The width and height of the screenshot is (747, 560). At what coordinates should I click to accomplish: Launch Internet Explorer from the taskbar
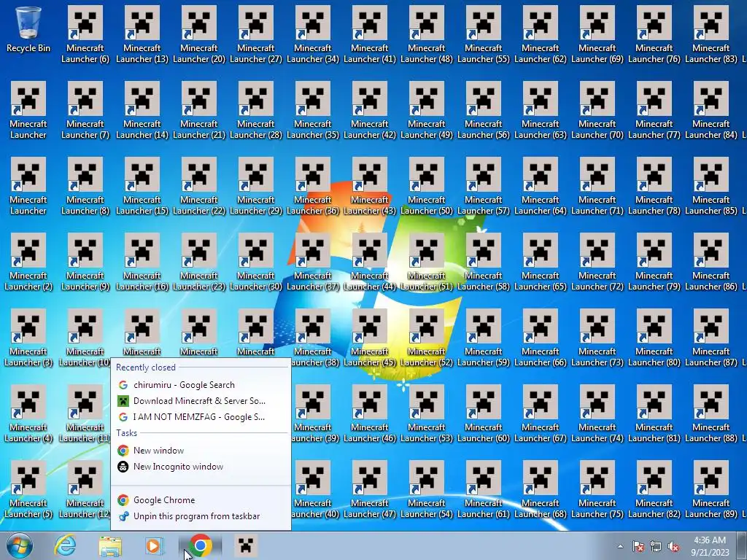pyautogui.click(x=65, y=545)
